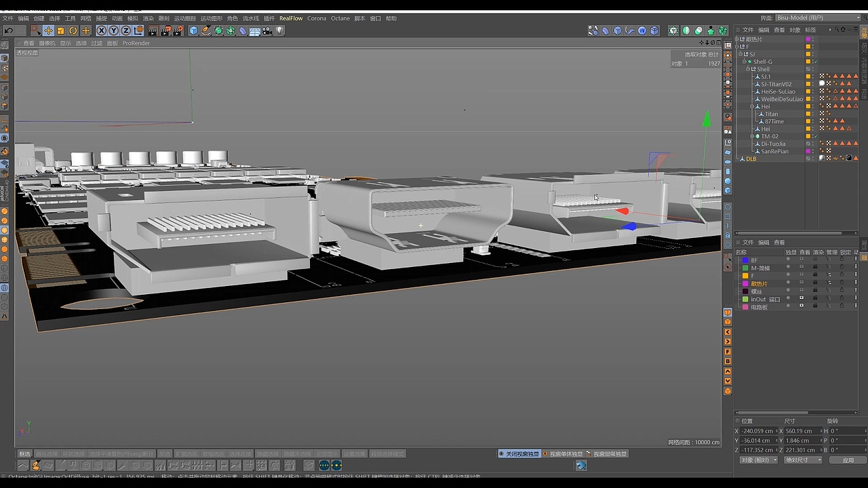Screen dimensions: 868x488
Task: Add a Camera object
Action: coord(267,30)
